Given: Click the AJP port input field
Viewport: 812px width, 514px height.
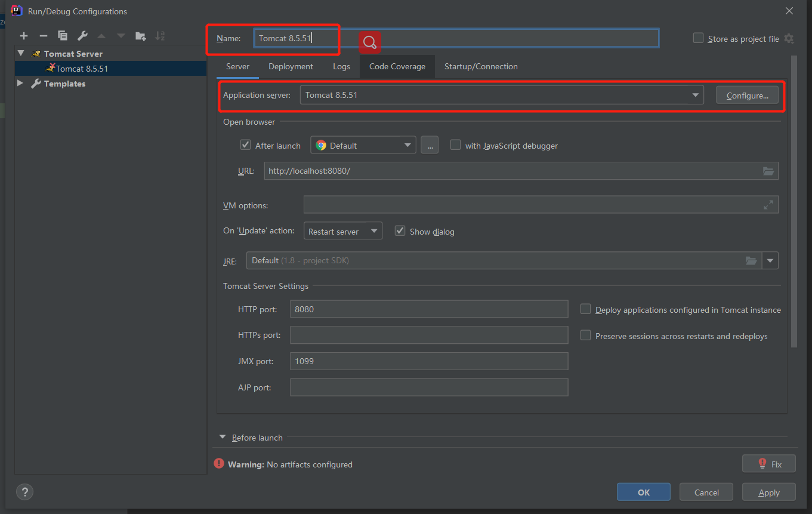Looking at the screenshot, I should point(429,387).
